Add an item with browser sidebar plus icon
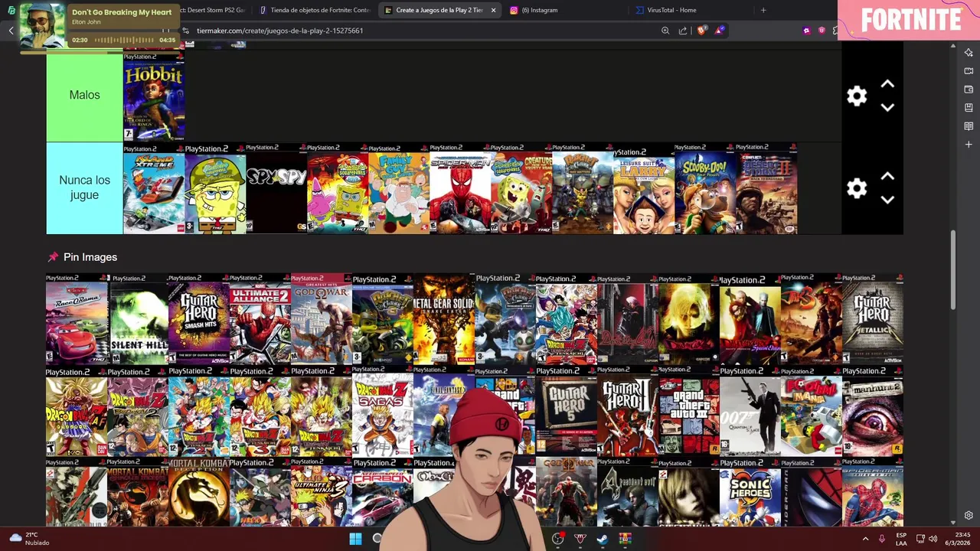The height and width of the screenshot is (551, 980). pyautogui.click(x=969, y=144)
